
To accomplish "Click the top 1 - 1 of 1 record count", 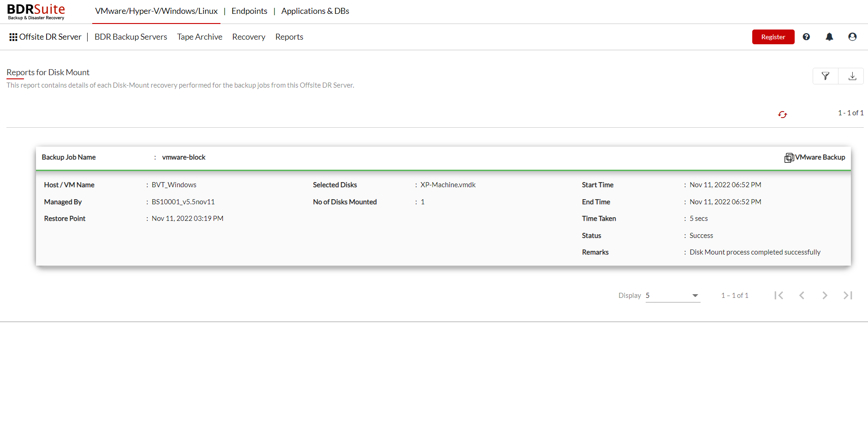I will [850, 113].
